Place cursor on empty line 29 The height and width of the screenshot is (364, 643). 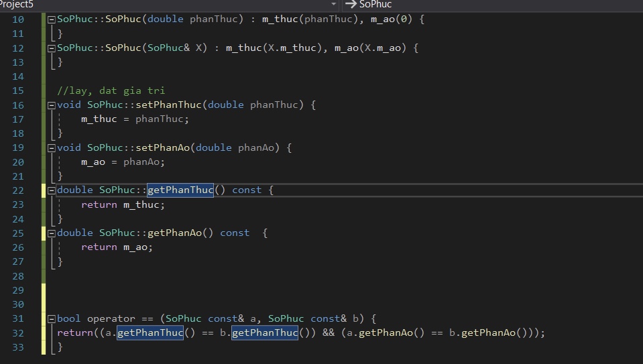tap(201, 290)
